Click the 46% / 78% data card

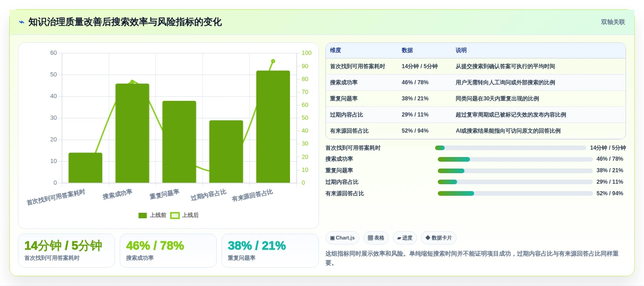[x=168, y=251]
